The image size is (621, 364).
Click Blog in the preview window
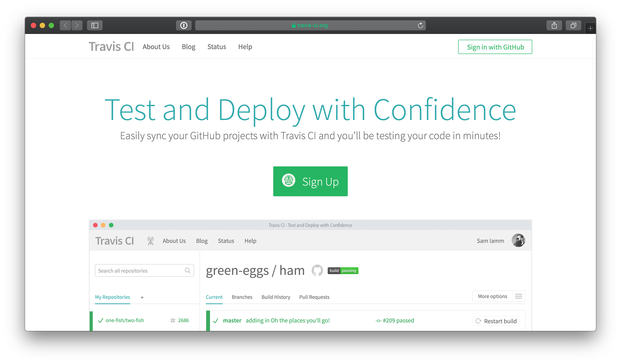pyautogui.click(x=202, y=241)
